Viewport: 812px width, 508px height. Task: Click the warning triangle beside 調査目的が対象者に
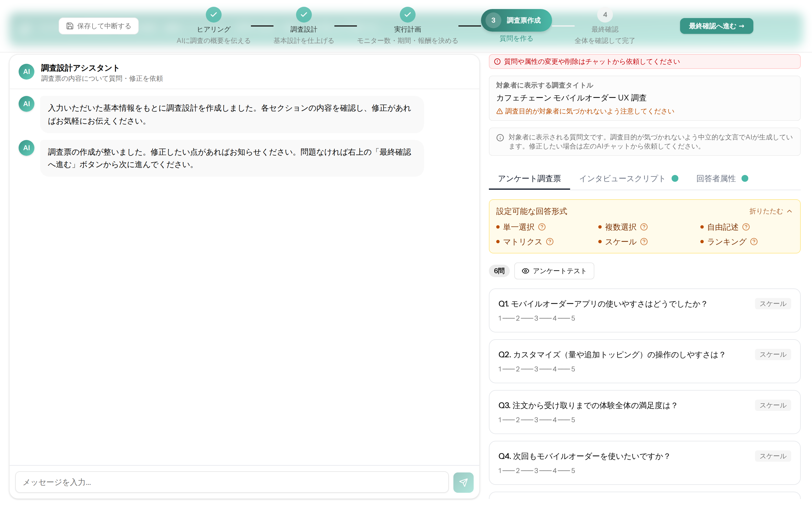pos(499,111)
